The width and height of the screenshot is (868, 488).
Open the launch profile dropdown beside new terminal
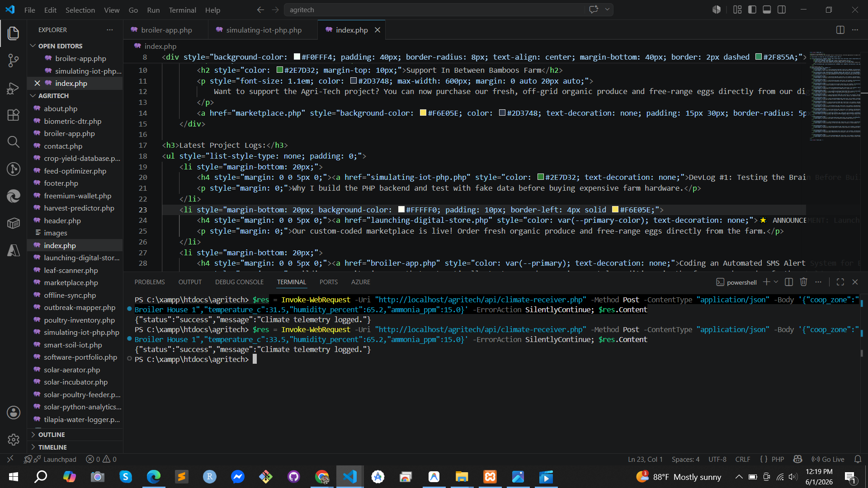(x=776, y=282)
